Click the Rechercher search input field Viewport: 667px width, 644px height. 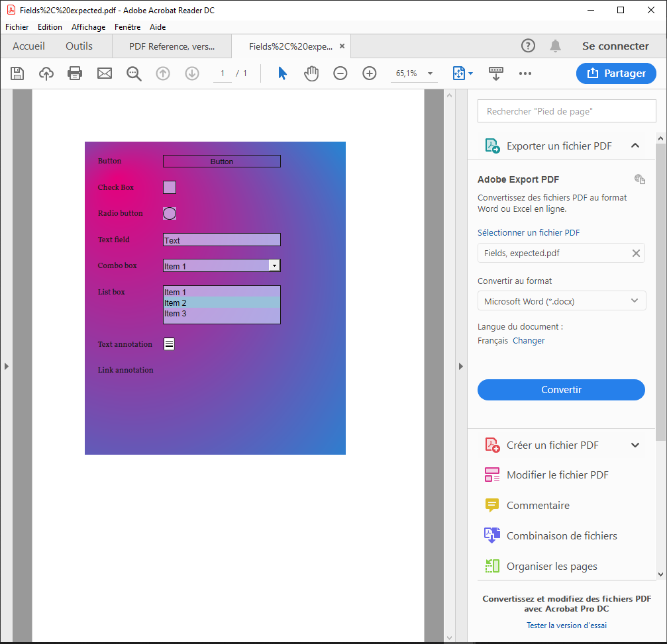pyautogui.click(x=566, y=111)
